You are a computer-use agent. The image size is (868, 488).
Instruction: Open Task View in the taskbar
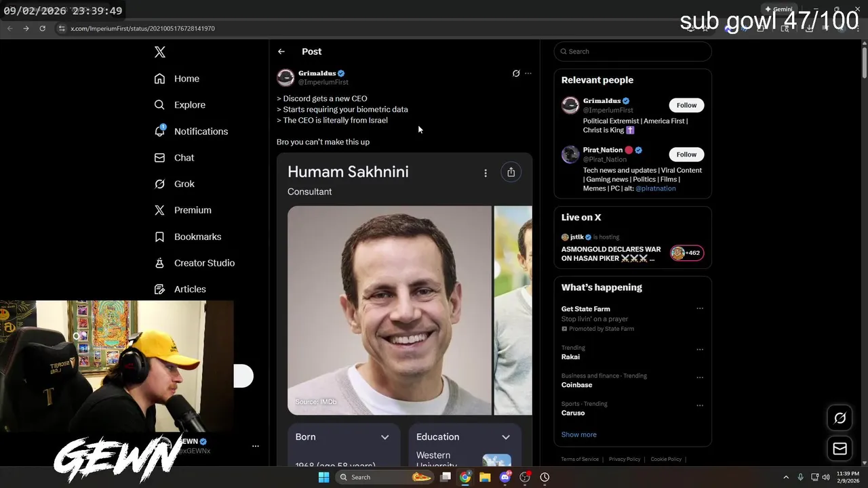click(446, 477)
